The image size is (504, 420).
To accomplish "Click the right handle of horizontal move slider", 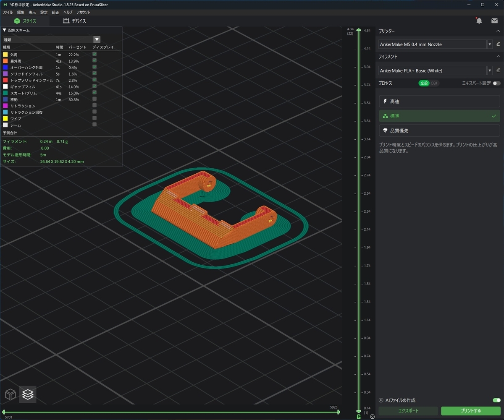I will 339,412.
